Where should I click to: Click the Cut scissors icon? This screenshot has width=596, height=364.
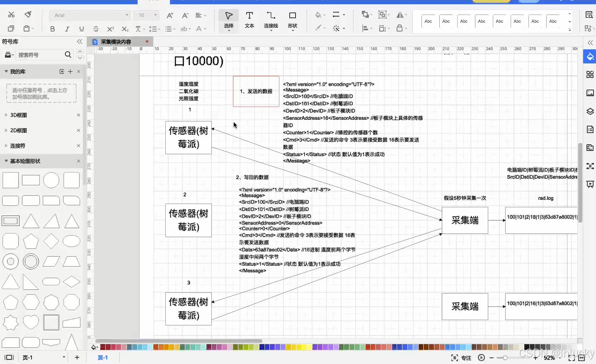pyautogui.click(x=11, y=15)
